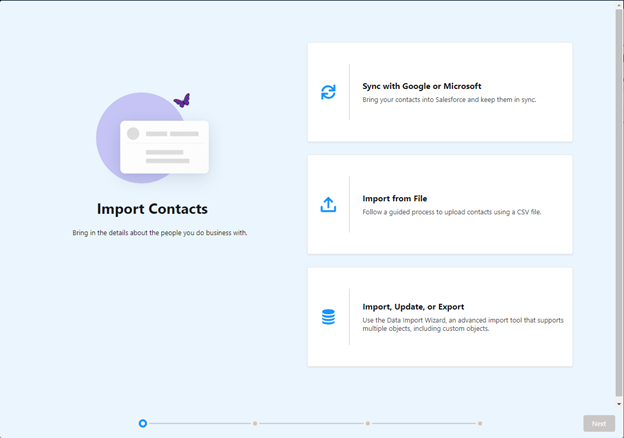Choose the Import from File option

point(394,198)
